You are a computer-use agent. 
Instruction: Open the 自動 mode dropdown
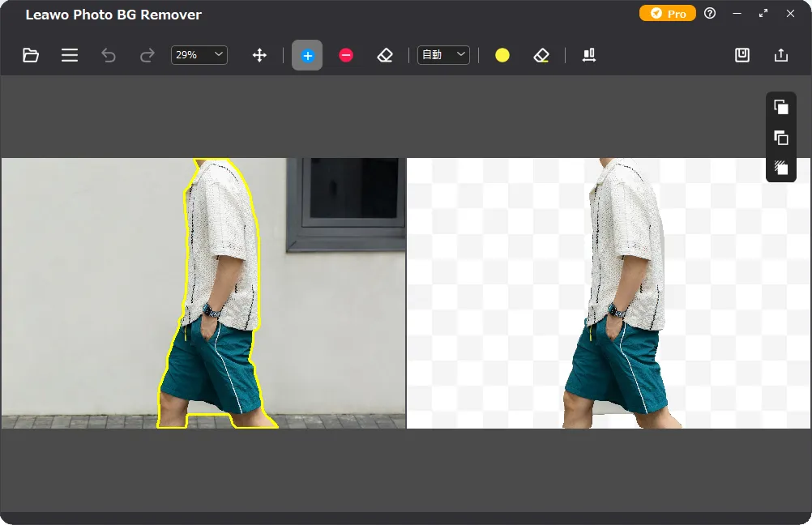click(x=444, y=55)
